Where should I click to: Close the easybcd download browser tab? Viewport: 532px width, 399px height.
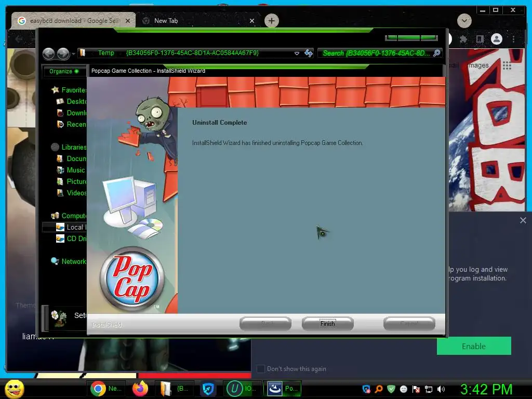[x=128, y=21]
